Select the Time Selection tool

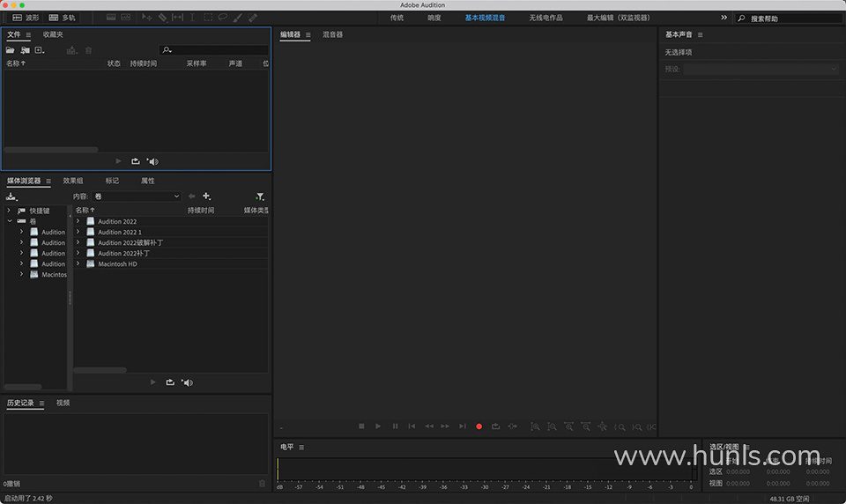pyautogui.click(x=192, y=18)
